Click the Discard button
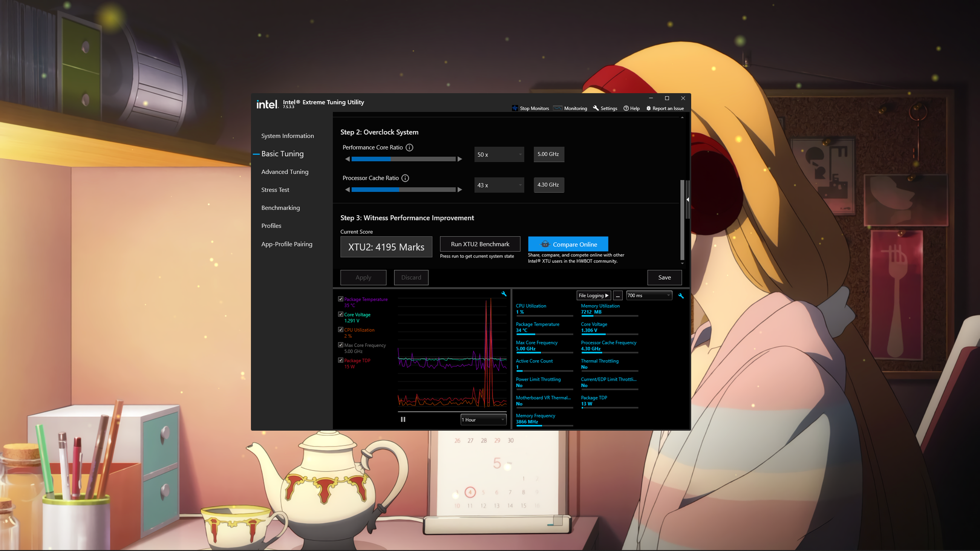The width and height of the screenshot is (980, 551). [411, 278]
